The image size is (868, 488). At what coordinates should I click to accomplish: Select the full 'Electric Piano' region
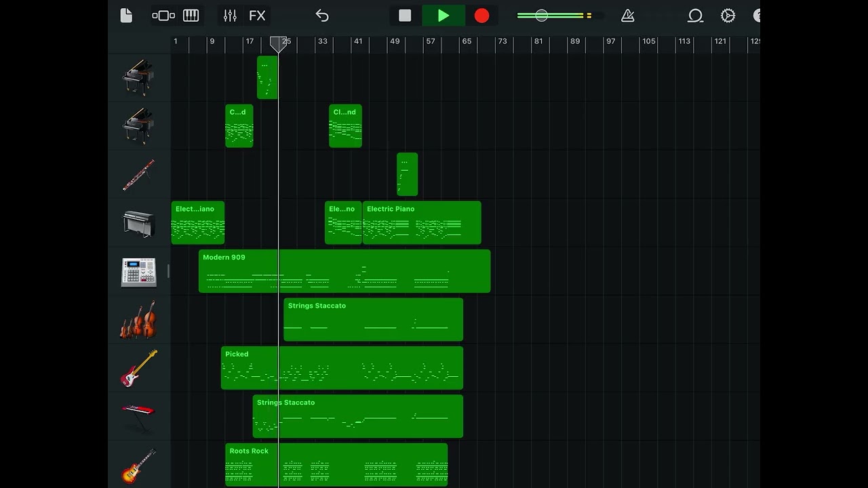(x=422, y=223)
